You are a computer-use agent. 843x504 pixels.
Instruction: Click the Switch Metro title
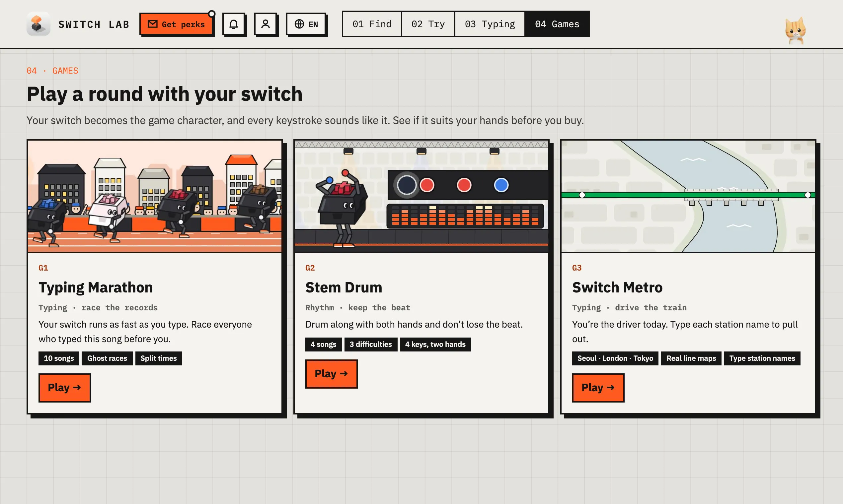[x=617, y=287]
